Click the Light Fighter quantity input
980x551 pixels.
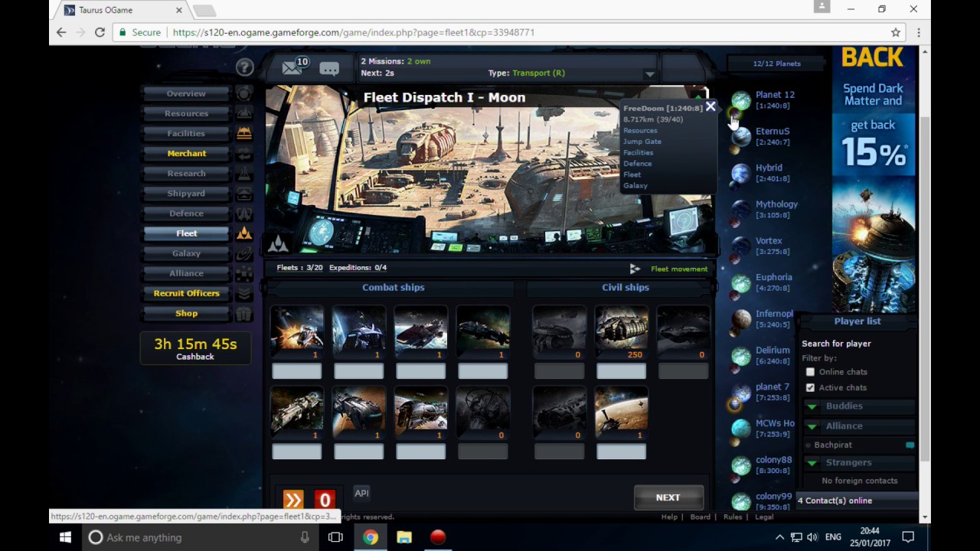297,372
